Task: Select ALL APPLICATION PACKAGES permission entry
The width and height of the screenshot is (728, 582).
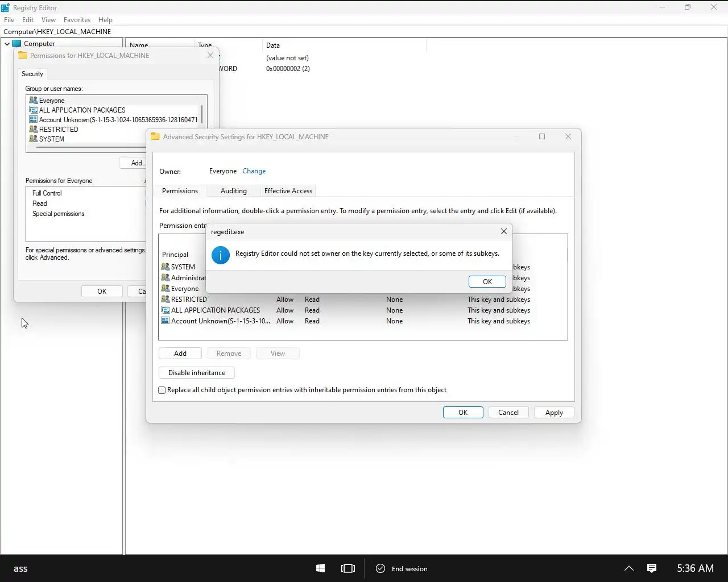Action: tap(363, 310)
